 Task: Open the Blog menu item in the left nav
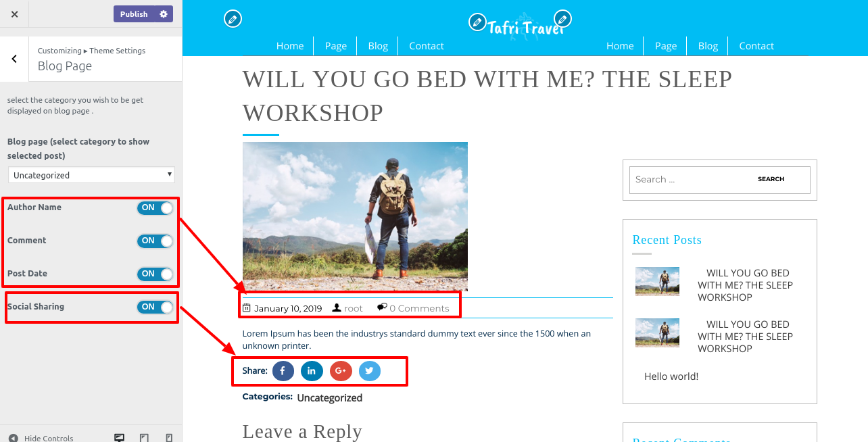[x=378, y=46]
